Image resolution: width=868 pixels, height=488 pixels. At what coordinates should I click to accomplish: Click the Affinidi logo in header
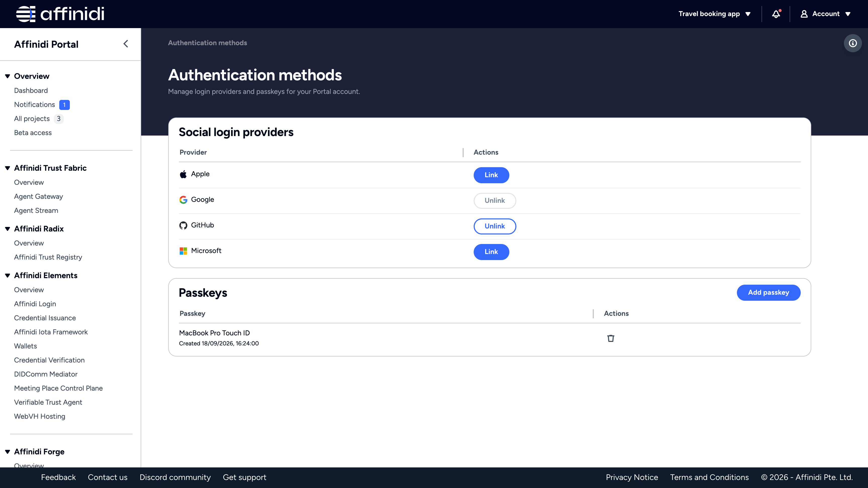coord(60,14)
